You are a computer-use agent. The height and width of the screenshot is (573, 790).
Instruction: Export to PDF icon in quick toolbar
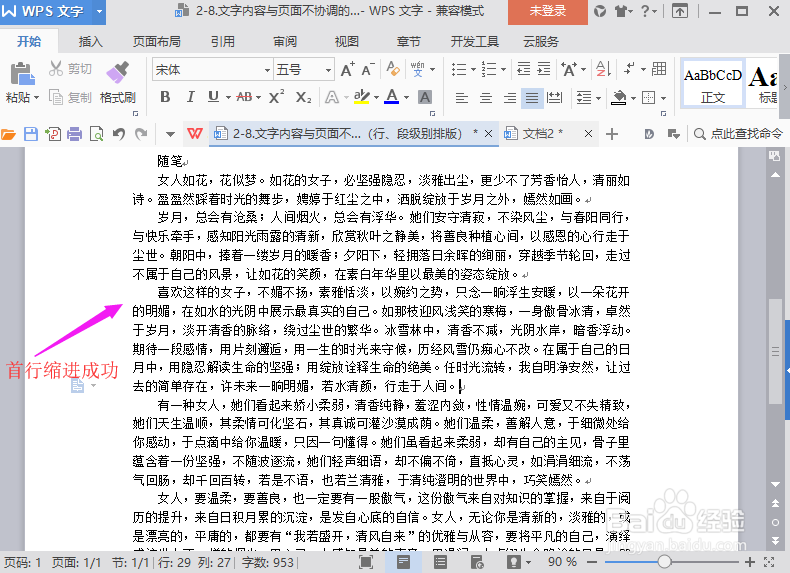(53, 134)
